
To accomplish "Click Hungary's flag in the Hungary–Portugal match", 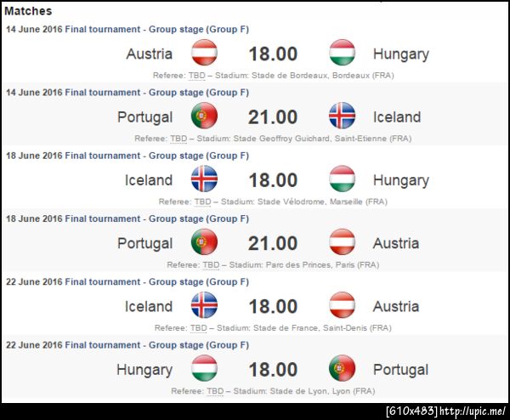I will [x=204, y=368].
